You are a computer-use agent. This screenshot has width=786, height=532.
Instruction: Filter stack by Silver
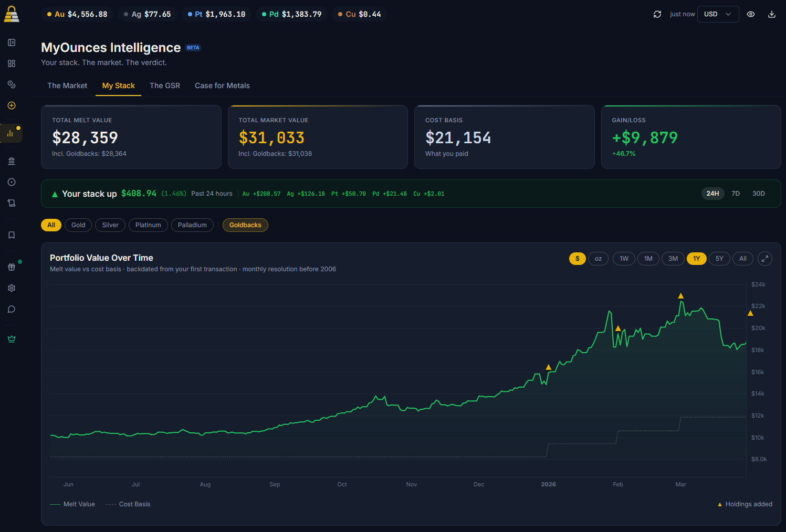(110, 225)
